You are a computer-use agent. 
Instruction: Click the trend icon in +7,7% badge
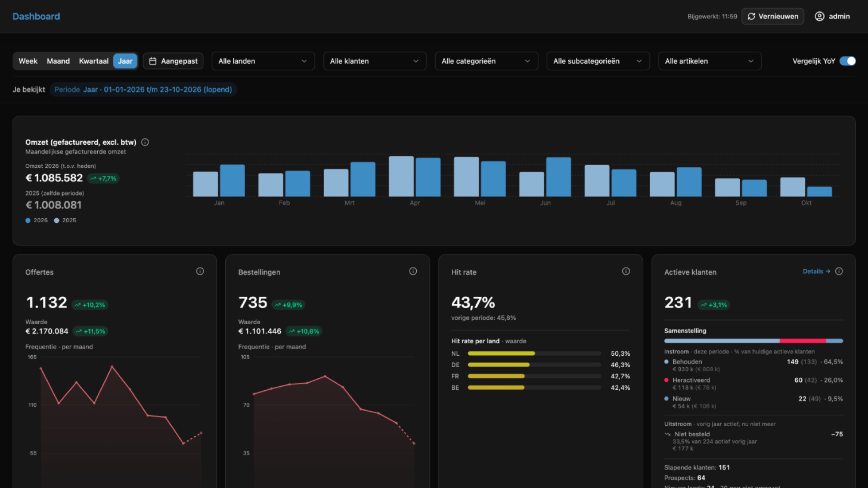[x=93, y=179]
